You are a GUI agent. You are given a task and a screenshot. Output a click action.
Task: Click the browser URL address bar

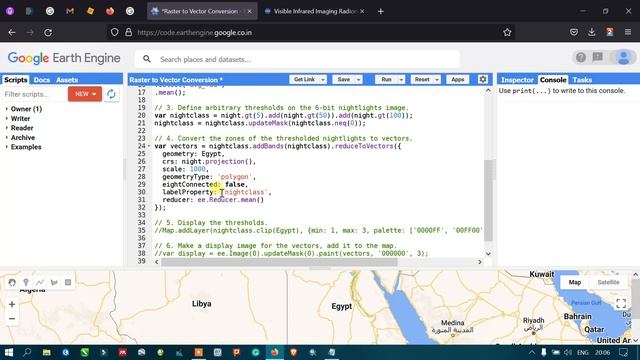point(310,32)
